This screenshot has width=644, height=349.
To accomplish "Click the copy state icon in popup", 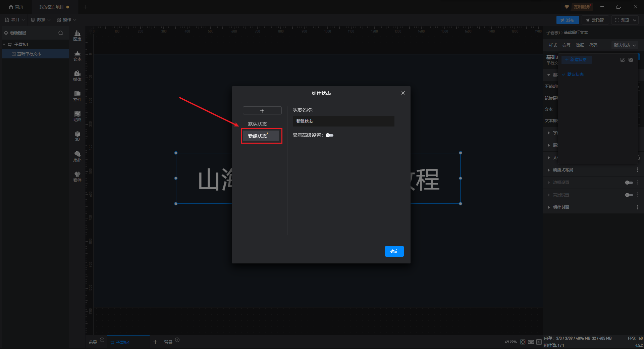I will click(x=631, y=60).
